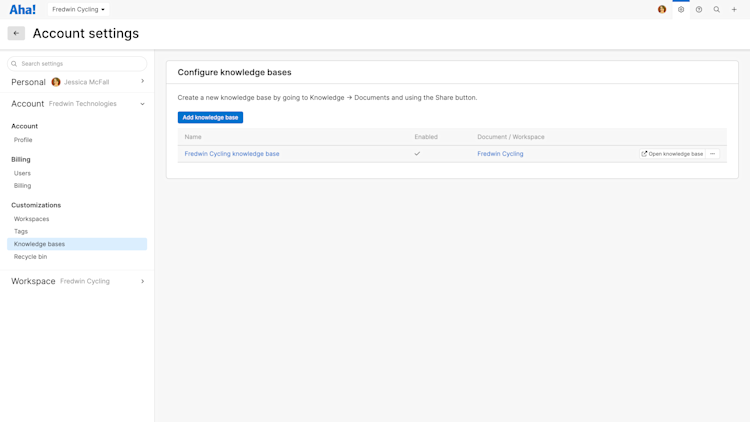Open the Billing settings page
Image resolution: width=750 pixels, height=422 pixels.
pyautogui.click(x=22, y=186)
